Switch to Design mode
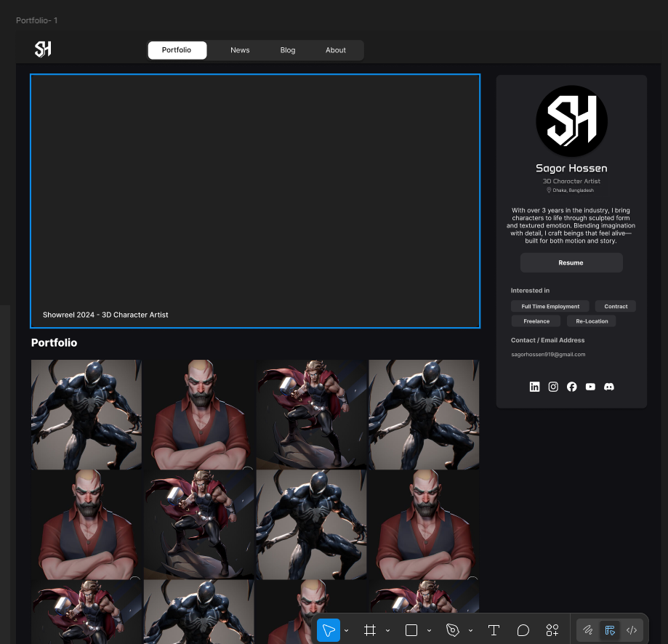668x644 pixels. tap(610, 630)
